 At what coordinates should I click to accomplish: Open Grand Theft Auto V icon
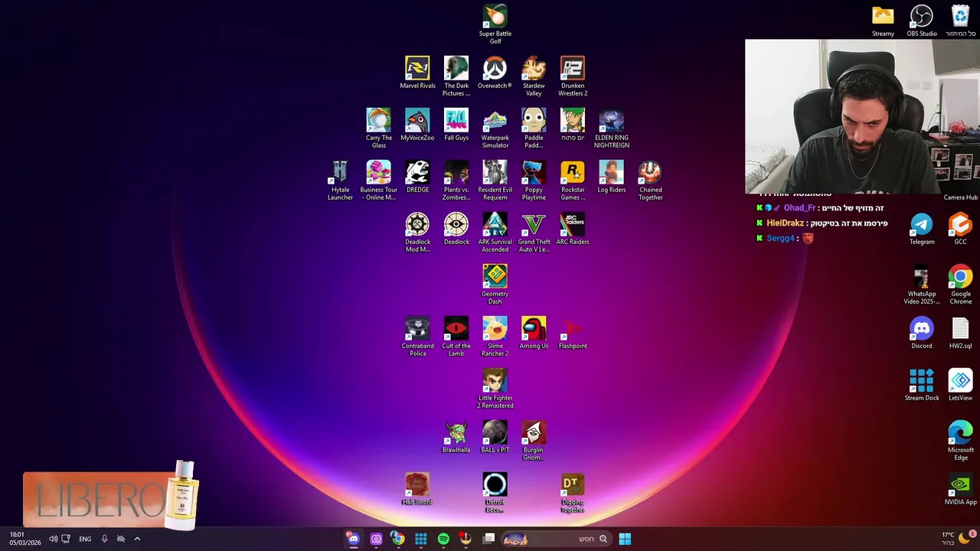point(534,232)
